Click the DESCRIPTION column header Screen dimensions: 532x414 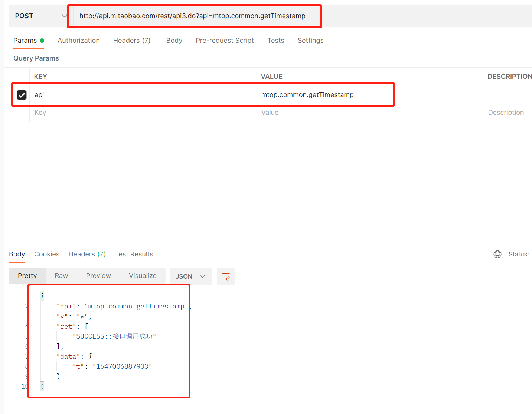pyautogui.click(x=510, y=77)
